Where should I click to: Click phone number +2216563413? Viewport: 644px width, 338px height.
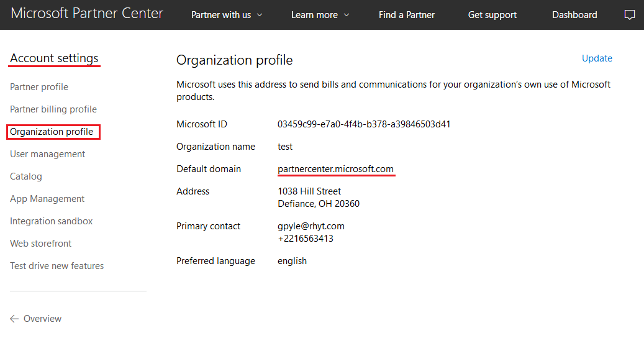[x=306, y=239]
